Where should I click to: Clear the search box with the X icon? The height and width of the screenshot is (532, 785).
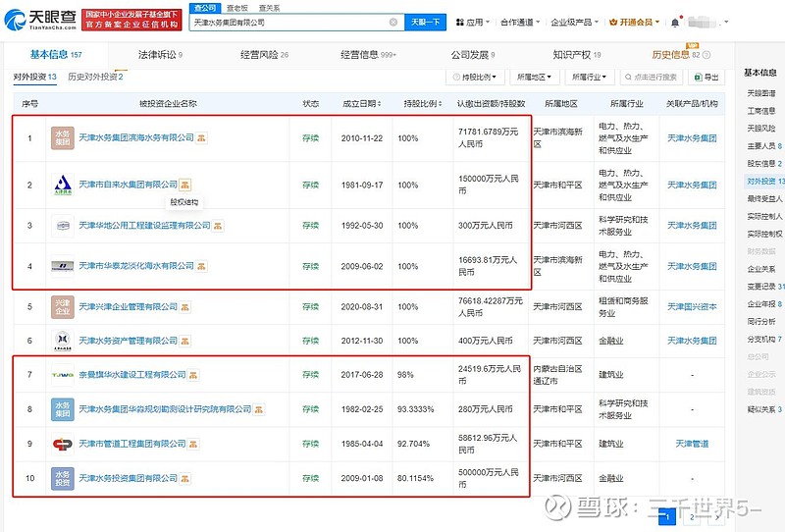[393, 22]
